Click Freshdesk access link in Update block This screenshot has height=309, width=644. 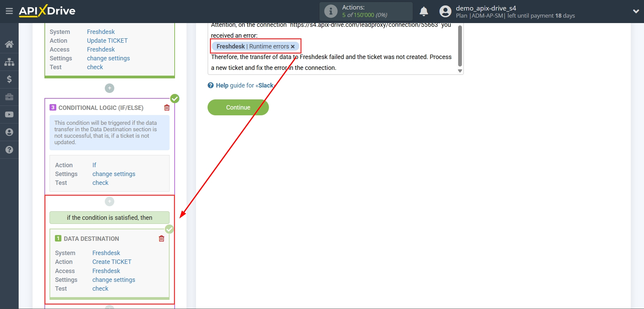tap(101, 49)
